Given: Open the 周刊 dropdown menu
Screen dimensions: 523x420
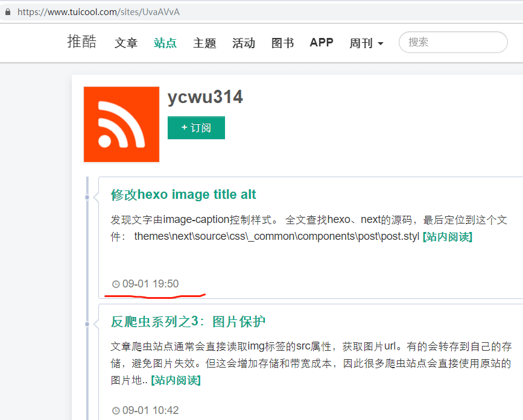Looking at the screenshot, I should [x=366, y=43].
